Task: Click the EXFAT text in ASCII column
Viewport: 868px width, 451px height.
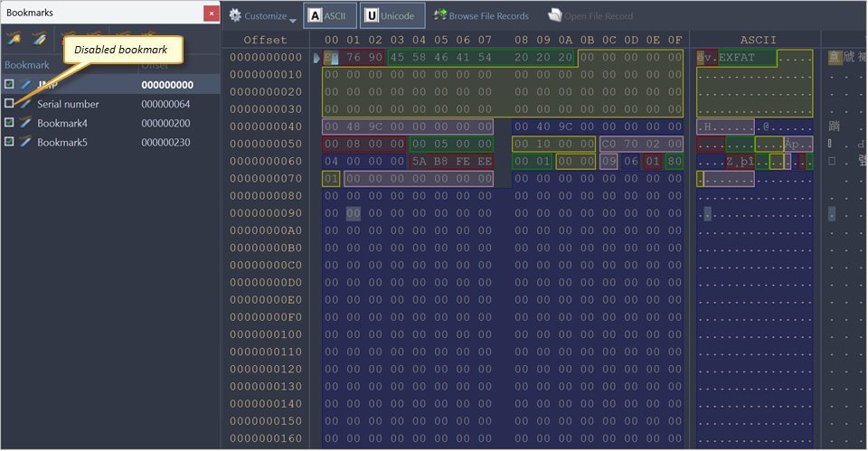Action: (x=737, y=58)
